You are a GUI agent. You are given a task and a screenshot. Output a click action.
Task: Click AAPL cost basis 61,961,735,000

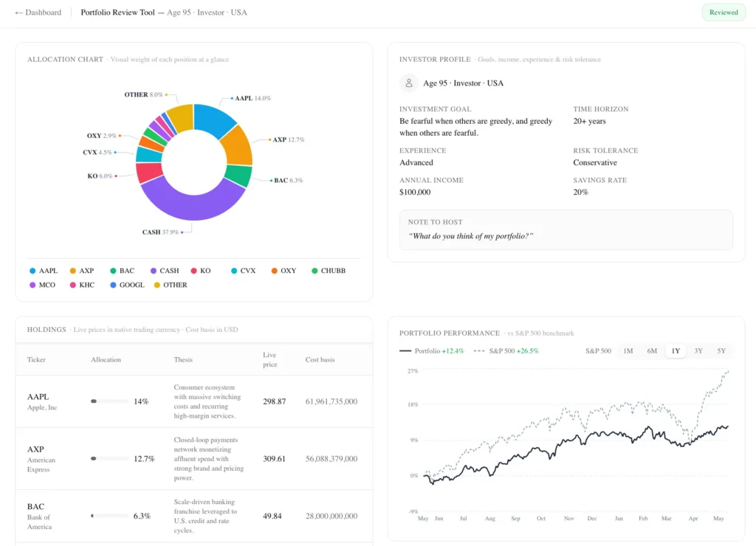click(x=331, y=401)
